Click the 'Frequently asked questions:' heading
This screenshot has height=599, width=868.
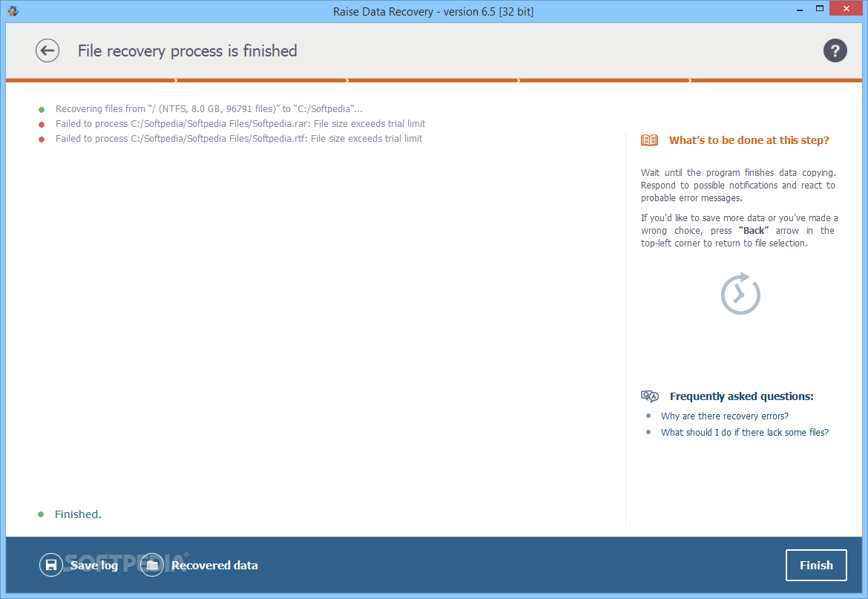point(742,396)
